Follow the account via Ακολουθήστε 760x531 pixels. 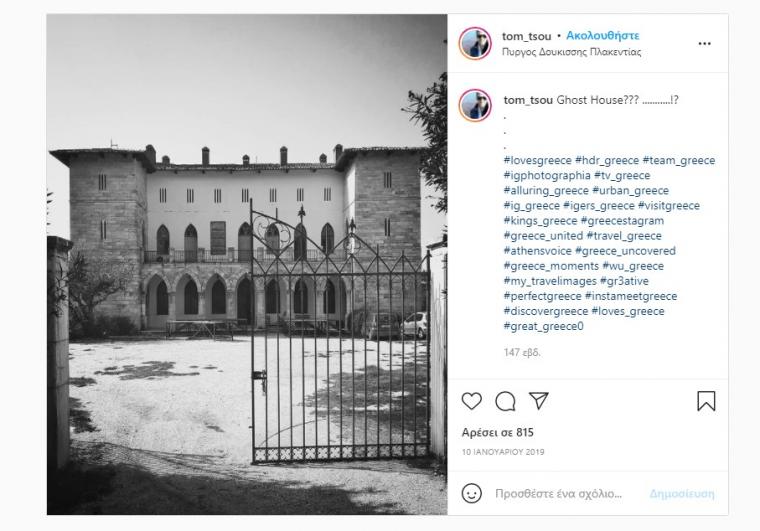tap(602, 36)
